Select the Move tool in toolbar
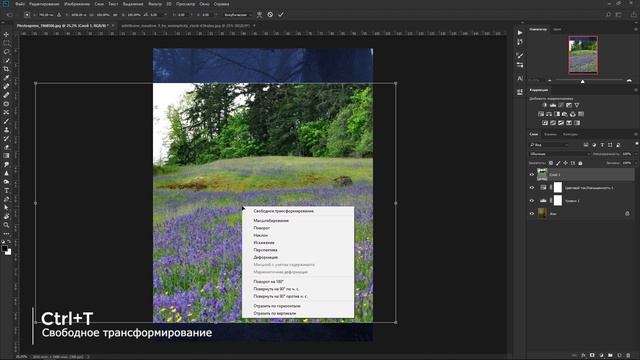Screen dimensions: 640x360 [x=6, y=34]
